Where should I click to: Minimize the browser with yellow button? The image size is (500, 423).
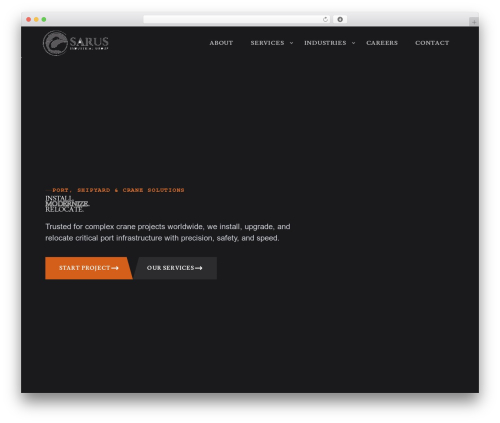(x=36, y=19)
